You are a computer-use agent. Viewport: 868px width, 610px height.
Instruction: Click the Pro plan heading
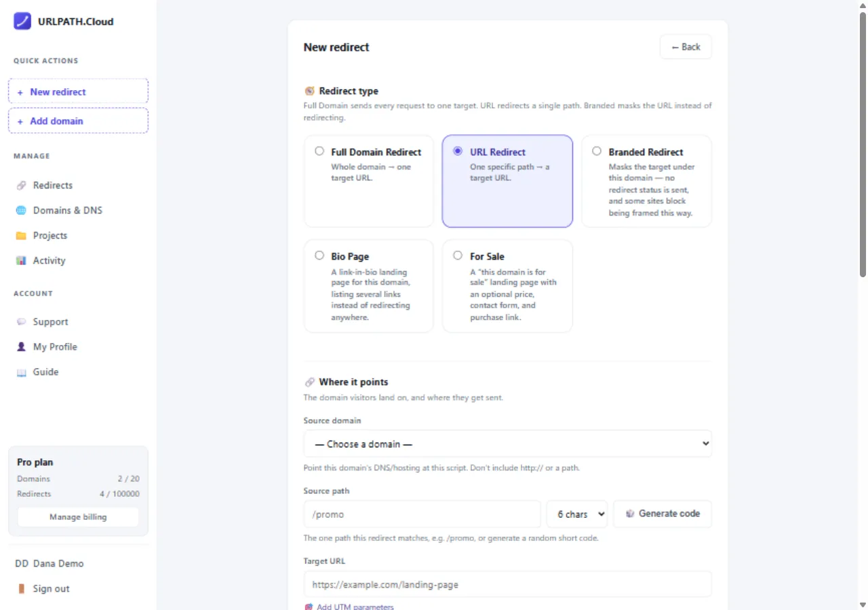pyautogui.click(x=35, y=462)
